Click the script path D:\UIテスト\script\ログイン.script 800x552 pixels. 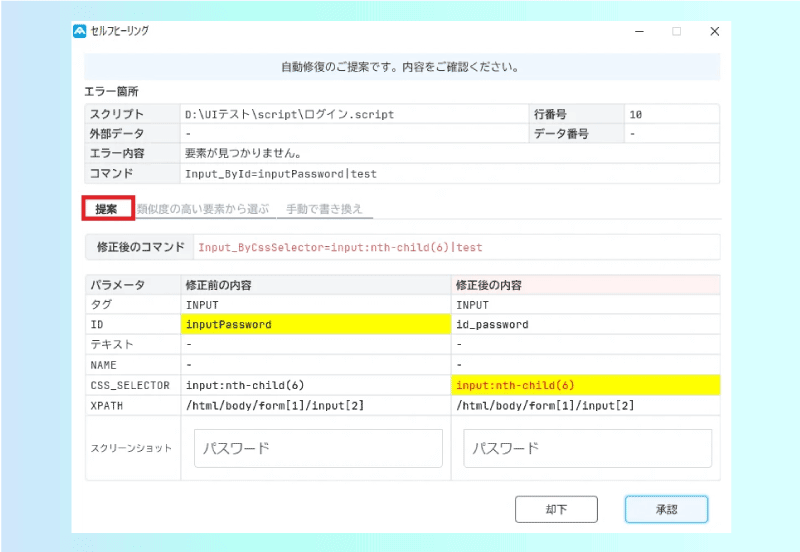point(289,114)
